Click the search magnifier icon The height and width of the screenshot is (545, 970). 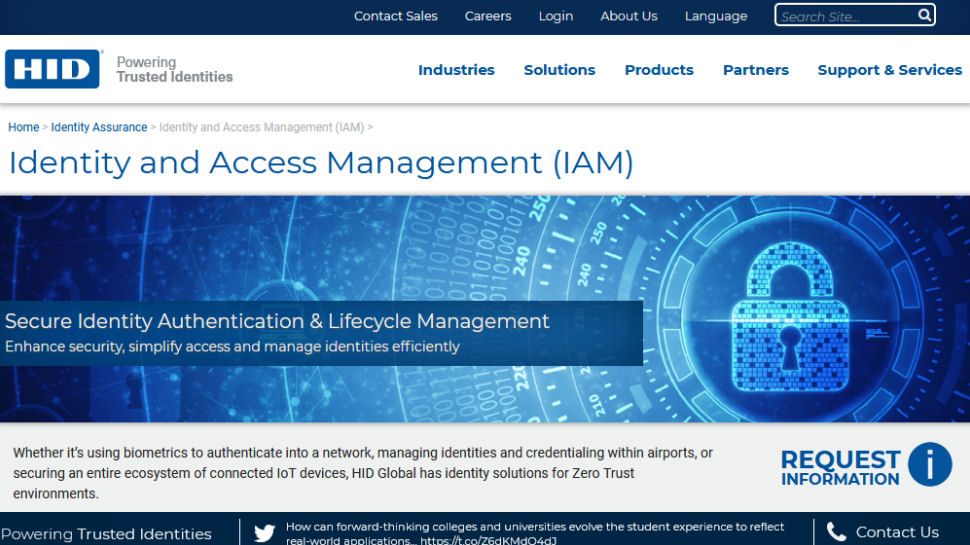[x=924, y=15]
